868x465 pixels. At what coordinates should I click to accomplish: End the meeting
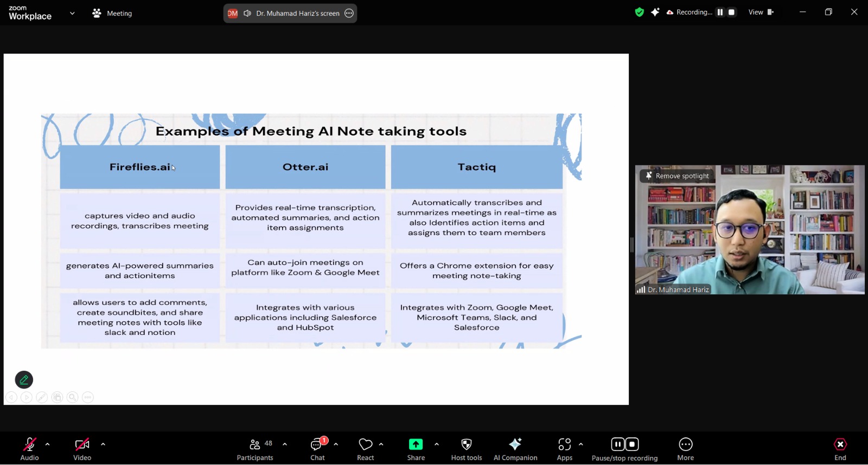click(x=840, y=449)
